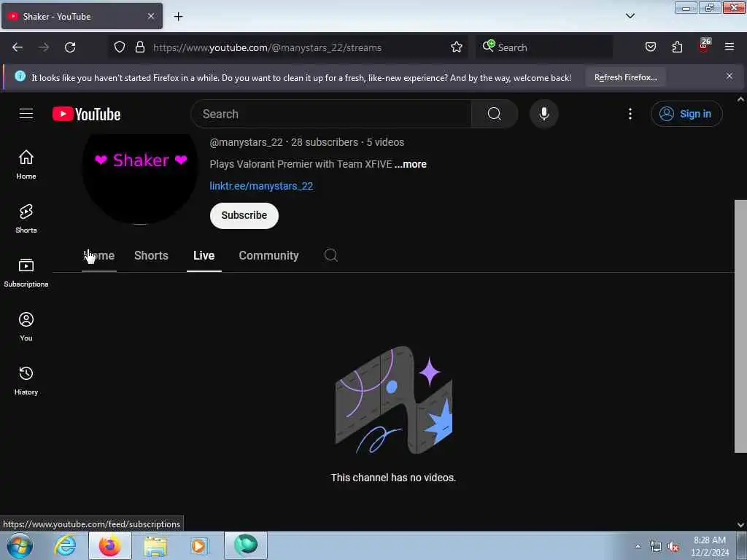Open uBlock extension icon with badge 26
Viewport: 747px width, 560px height.
pos(704,46)
